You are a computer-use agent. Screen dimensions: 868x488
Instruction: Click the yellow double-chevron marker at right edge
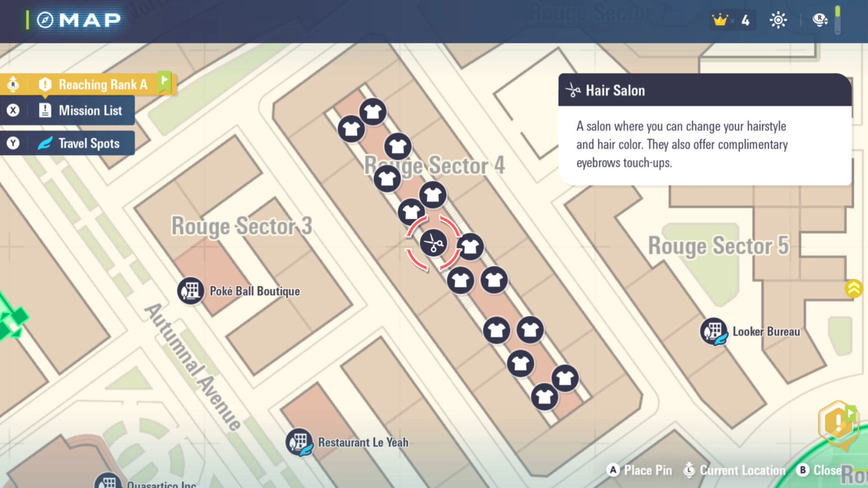click(854, 288)
